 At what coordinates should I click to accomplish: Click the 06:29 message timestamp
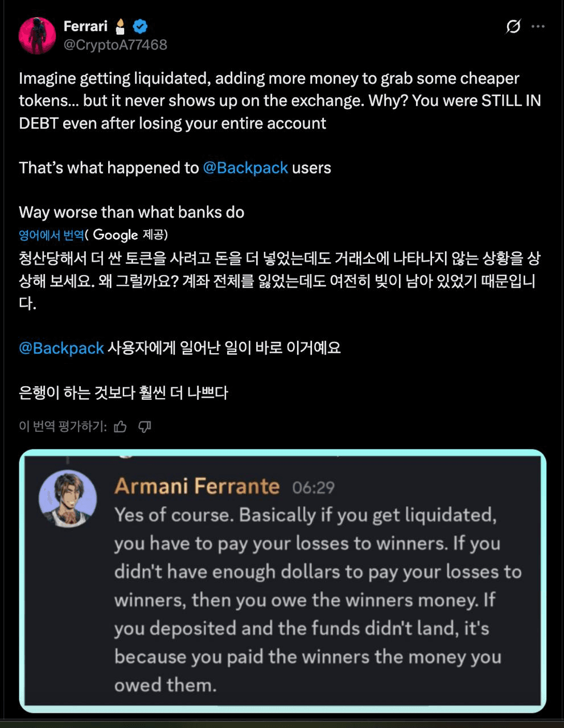point(314,487)
